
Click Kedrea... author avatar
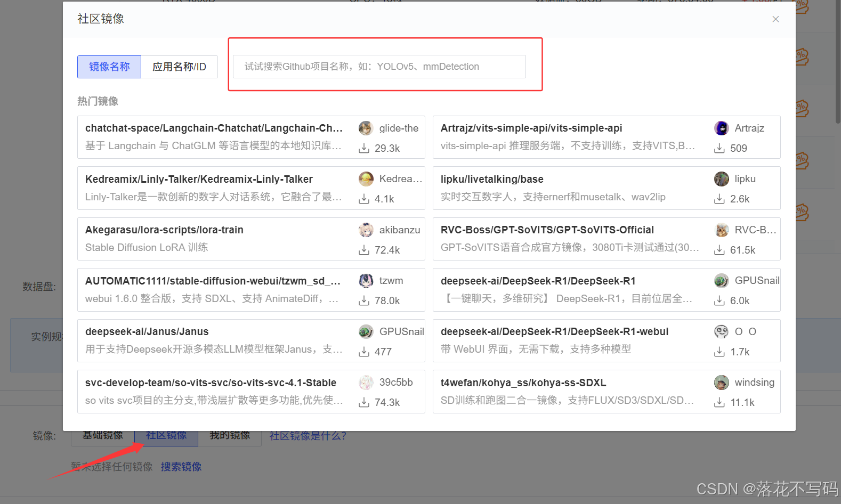click(366, 179)
